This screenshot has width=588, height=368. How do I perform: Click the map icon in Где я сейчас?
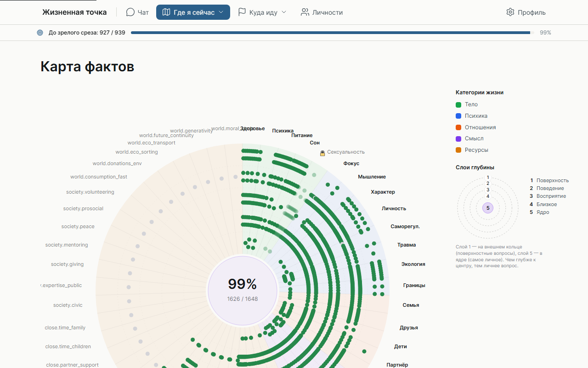[166, 12]
